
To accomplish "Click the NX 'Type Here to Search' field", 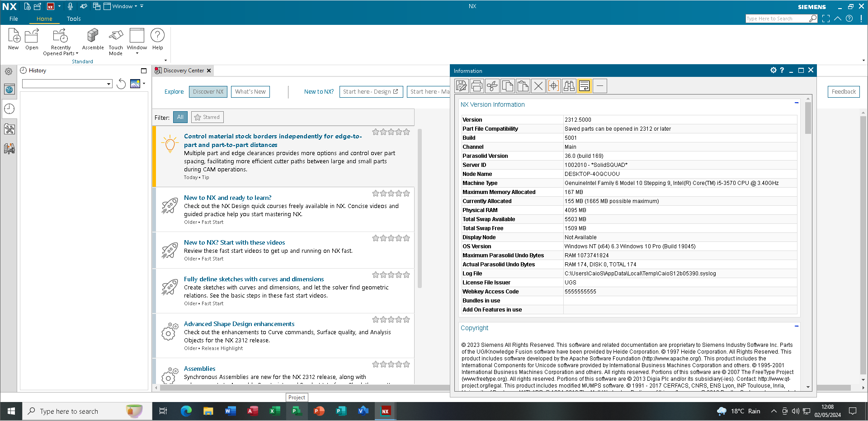I will [x=777, y=19].
